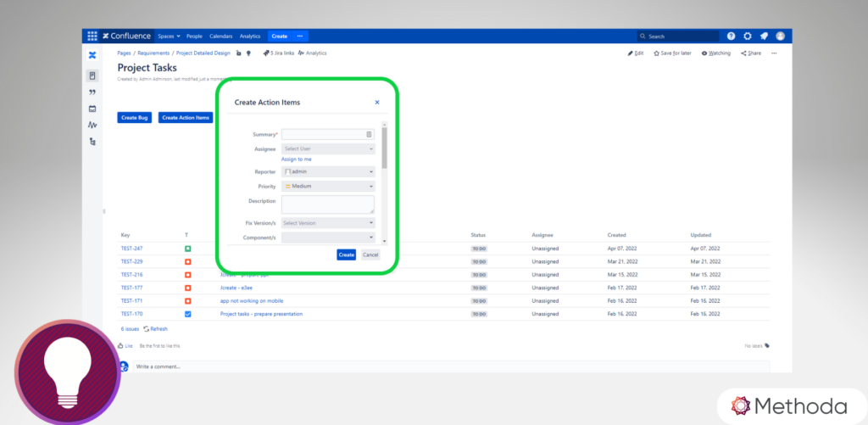Click Cancel in the Create Action Items dialog
Viewport: 868px width, 425px height.
click(x=370, y=254)
